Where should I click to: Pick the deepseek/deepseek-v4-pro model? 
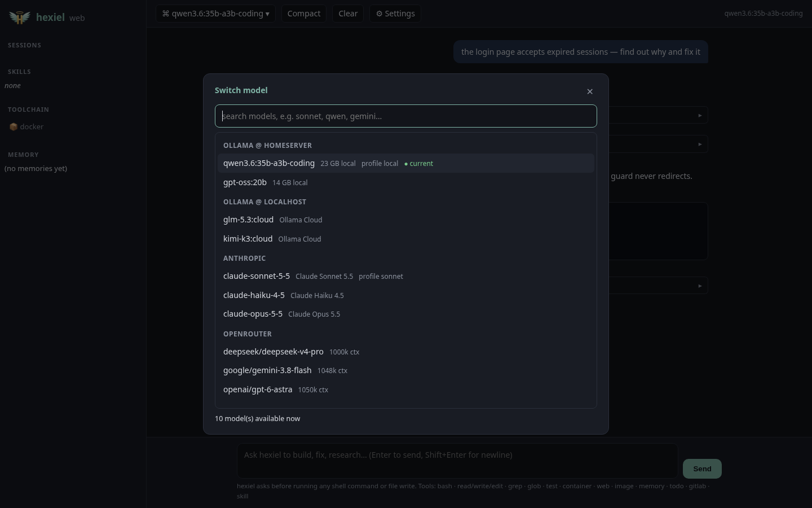click(406, 352)
